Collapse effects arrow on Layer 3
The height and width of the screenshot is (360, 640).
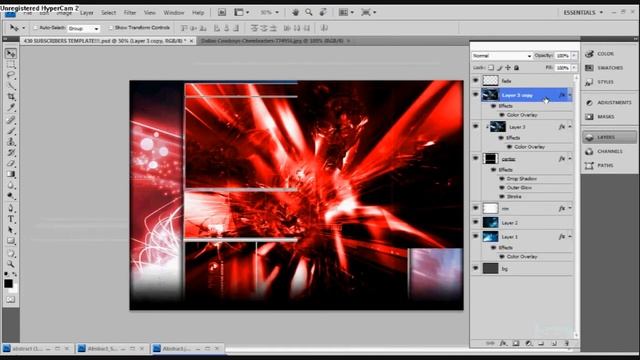[x=570, y=127]
